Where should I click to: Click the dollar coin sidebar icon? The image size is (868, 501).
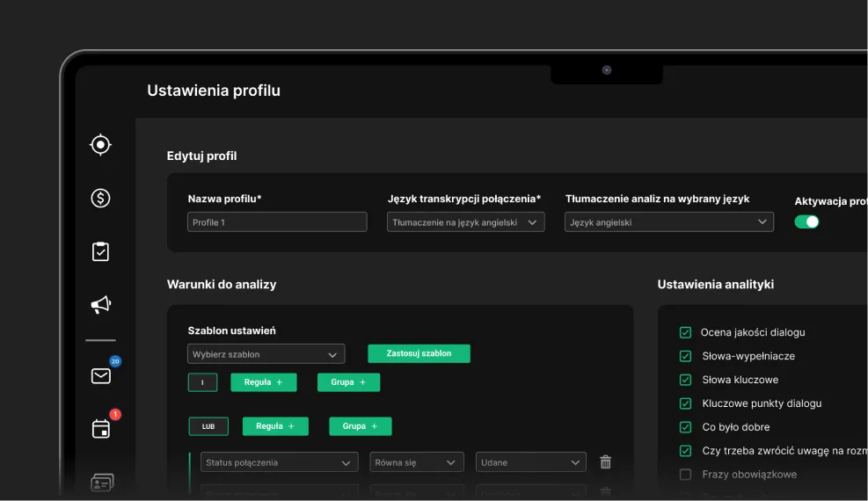(x=101, y=198)
